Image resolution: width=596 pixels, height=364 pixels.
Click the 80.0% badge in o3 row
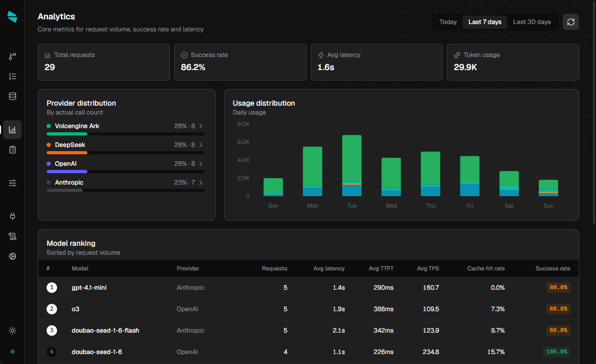558,309
